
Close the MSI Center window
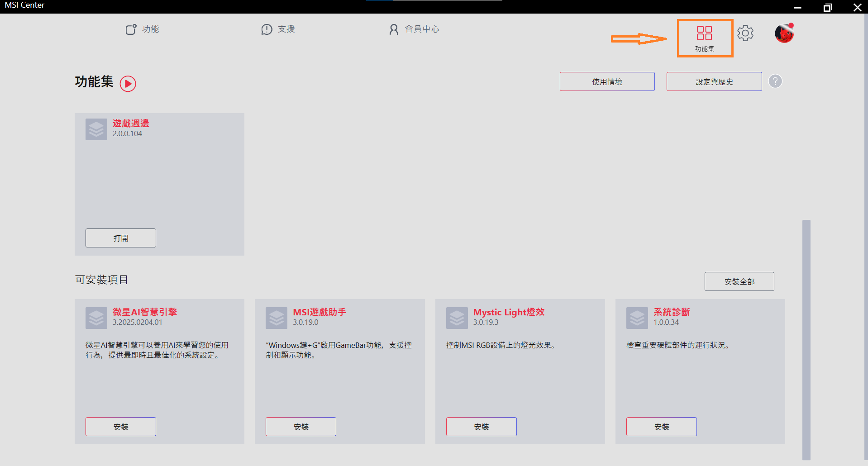point(857,7)
